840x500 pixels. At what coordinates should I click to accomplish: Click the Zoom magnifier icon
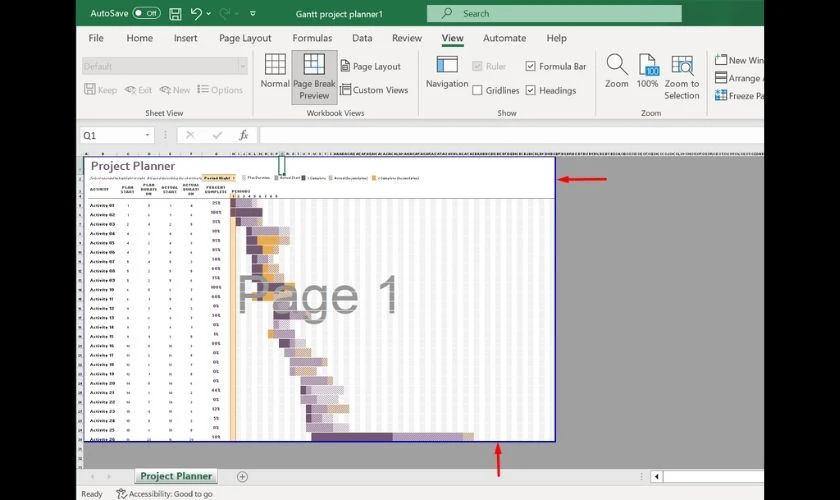coord(617,72)
